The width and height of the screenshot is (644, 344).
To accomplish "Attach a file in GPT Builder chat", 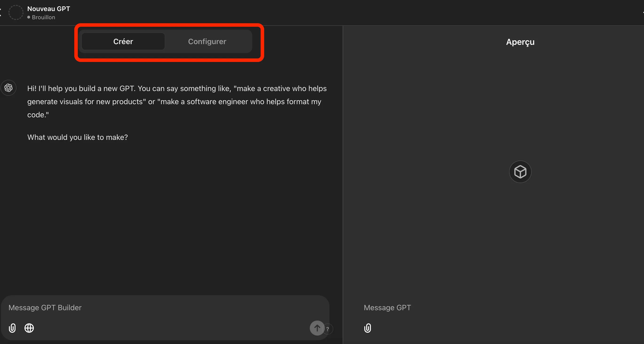I will (12, 328).
